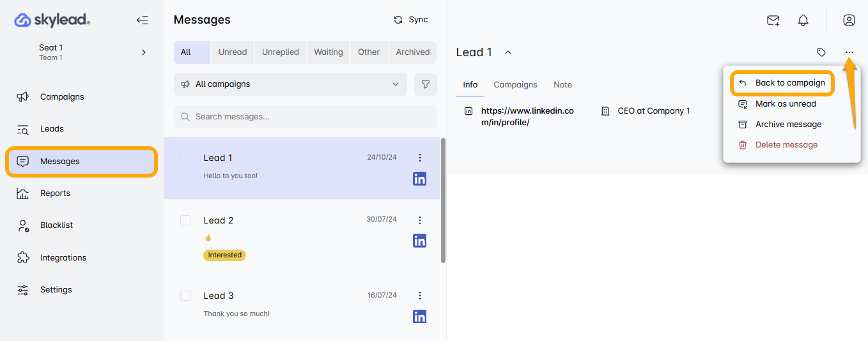This screenshot has height=341, width=868.
Task: Click the filter funnel icon
Action: (426, 84)
